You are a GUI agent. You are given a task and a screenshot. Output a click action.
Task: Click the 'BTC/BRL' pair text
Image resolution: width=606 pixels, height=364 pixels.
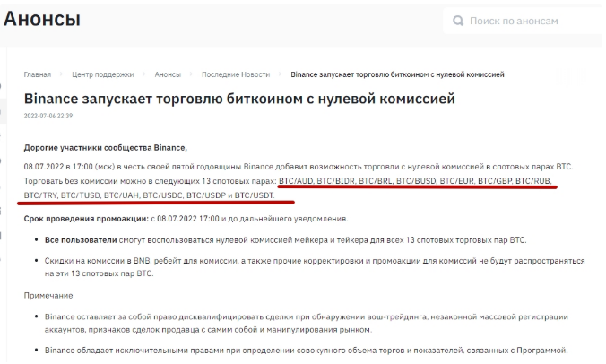(x=376, y=181)
